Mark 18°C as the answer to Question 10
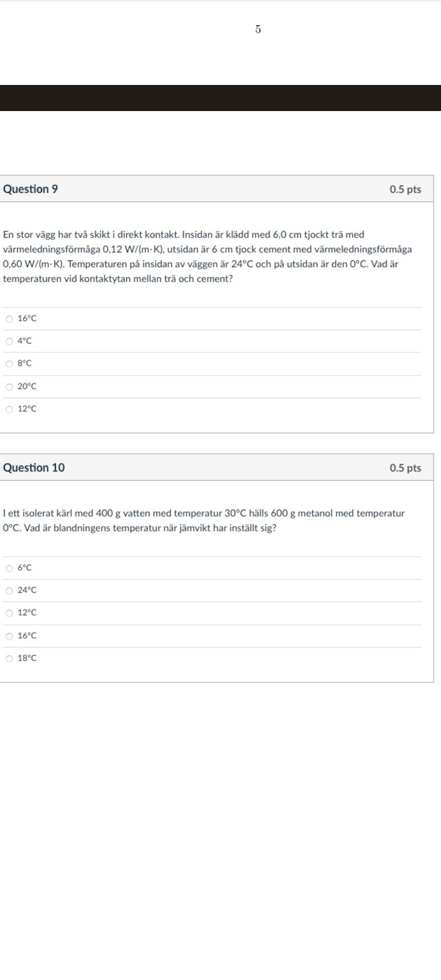441x980 pixels. [9, 658]
